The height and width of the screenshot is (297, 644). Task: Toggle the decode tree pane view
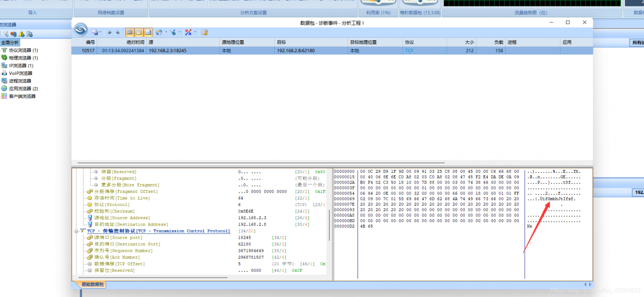pyautogui.click(x=139, y=32)
